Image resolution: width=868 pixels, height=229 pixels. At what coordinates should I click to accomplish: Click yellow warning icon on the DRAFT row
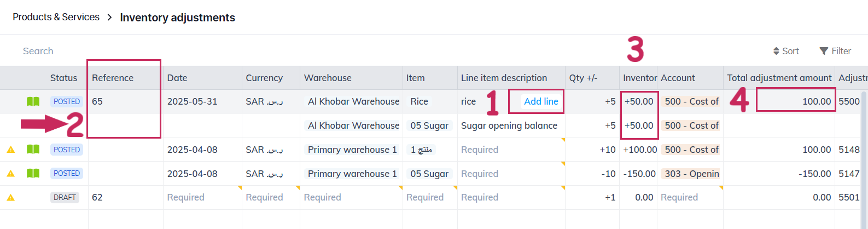pyautogui.click(x=10, y=197)
